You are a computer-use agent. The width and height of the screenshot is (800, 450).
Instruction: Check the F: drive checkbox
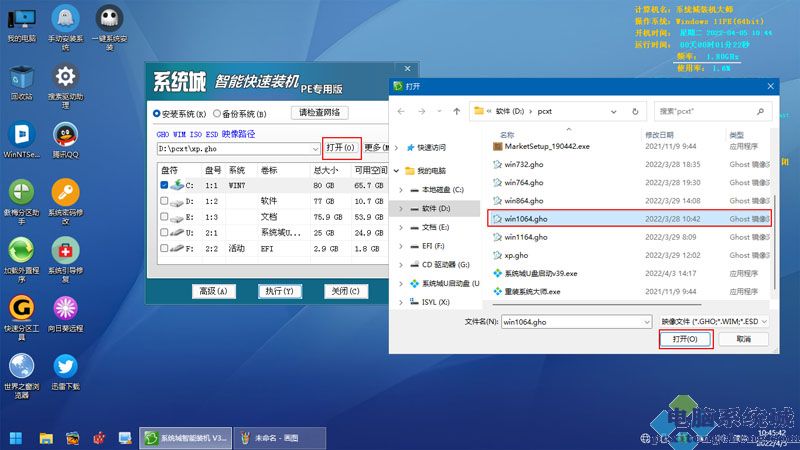click(164, 248)
